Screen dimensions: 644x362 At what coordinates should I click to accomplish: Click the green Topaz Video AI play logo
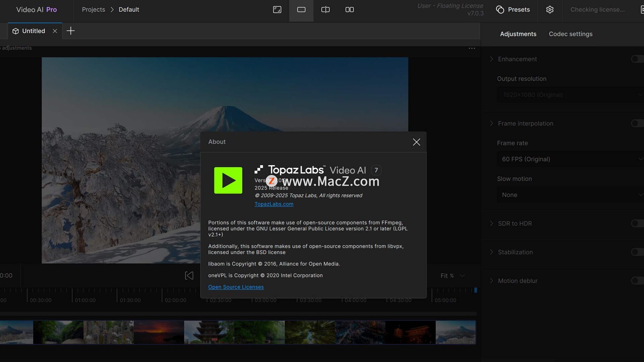[228, 180]
